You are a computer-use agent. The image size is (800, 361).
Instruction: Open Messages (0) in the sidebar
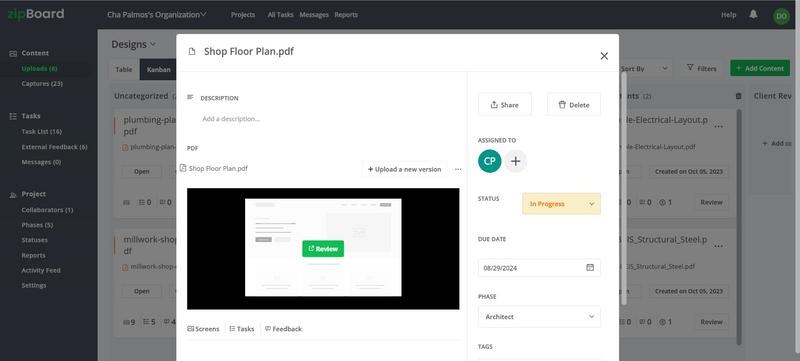pos(41,162)
